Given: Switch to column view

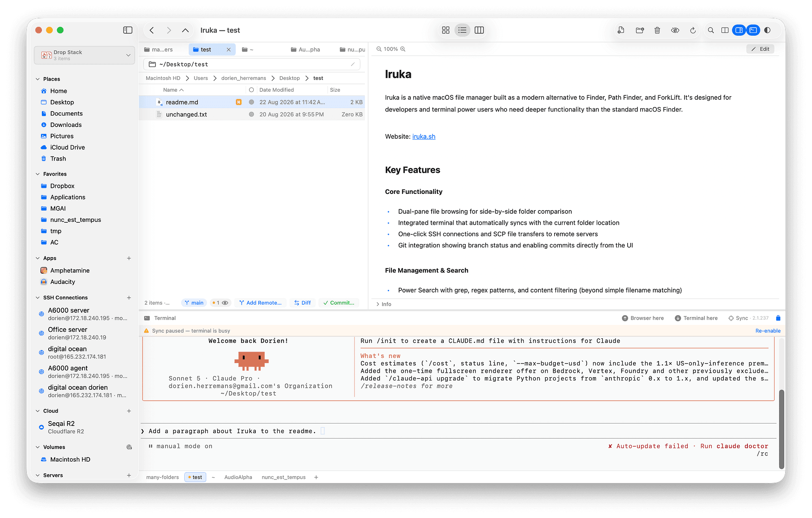Looking at the screenshot, I should pyautogui.click(x=479, y=30).
